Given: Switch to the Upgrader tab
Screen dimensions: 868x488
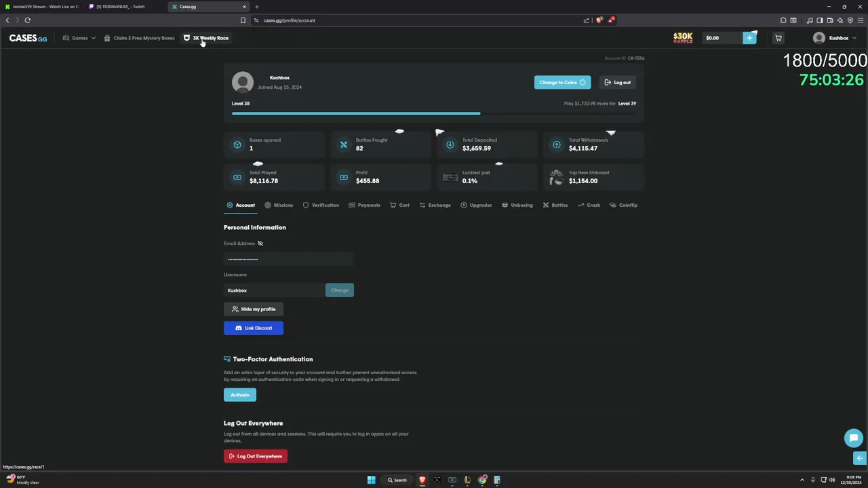Looking at the screenshot, I should 476,205.
